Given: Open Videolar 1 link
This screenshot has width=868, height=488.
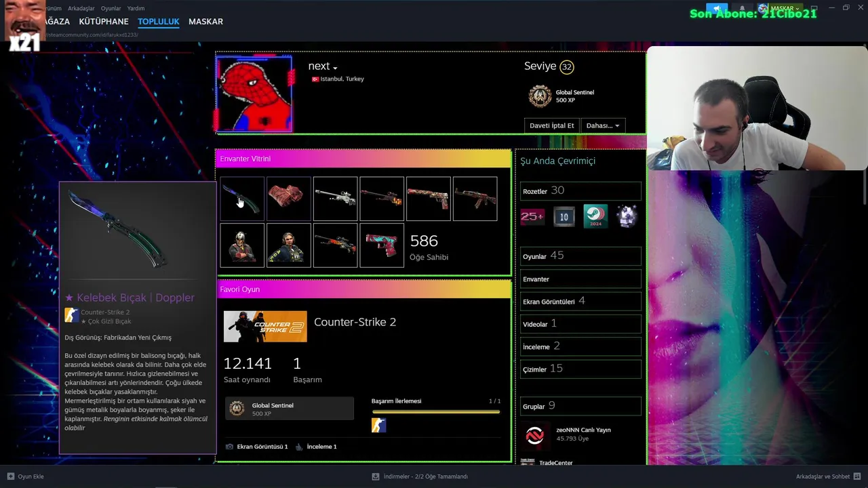Looking at the screenshot, I should 580,324.
